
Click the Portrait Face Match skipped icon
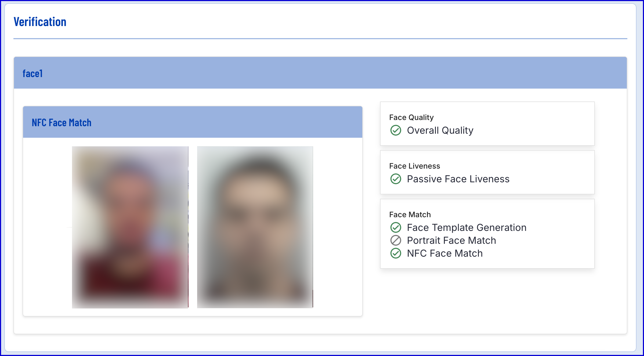tap(396, 241)
